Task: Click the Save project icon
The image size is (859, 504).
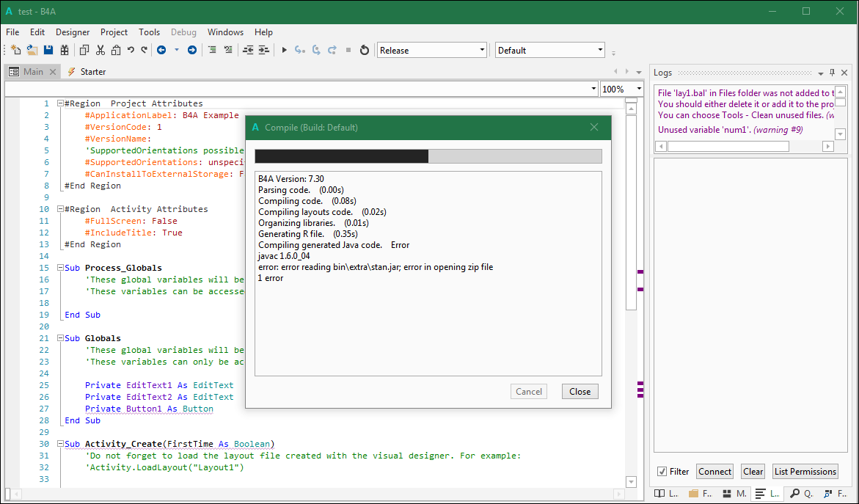Action: 48,50
